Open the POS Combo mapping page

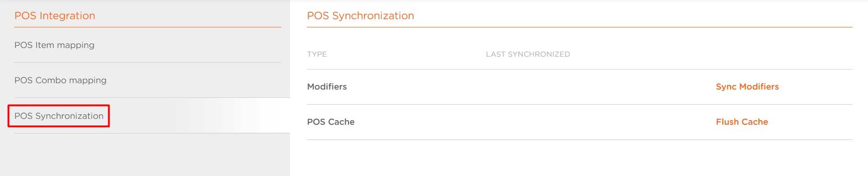tap(60, 80)
